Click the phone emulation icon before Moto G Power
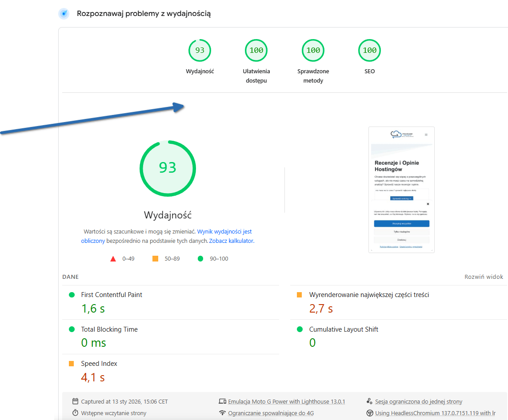The image size is (508, 420). (223, 401)
